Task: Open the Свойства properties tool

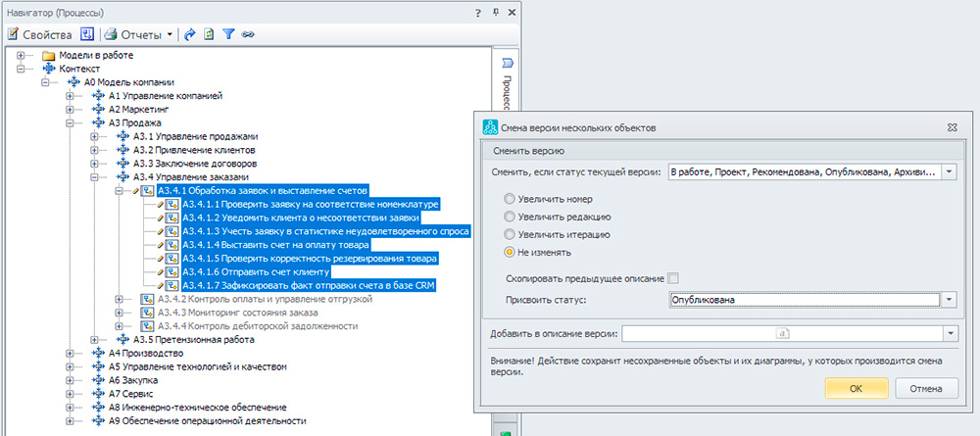Action: 39,34
